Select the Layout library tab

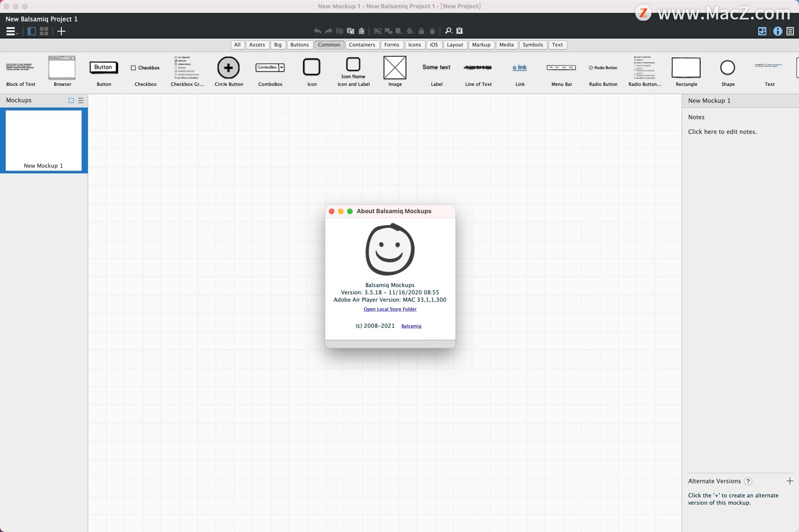[455, 45]
